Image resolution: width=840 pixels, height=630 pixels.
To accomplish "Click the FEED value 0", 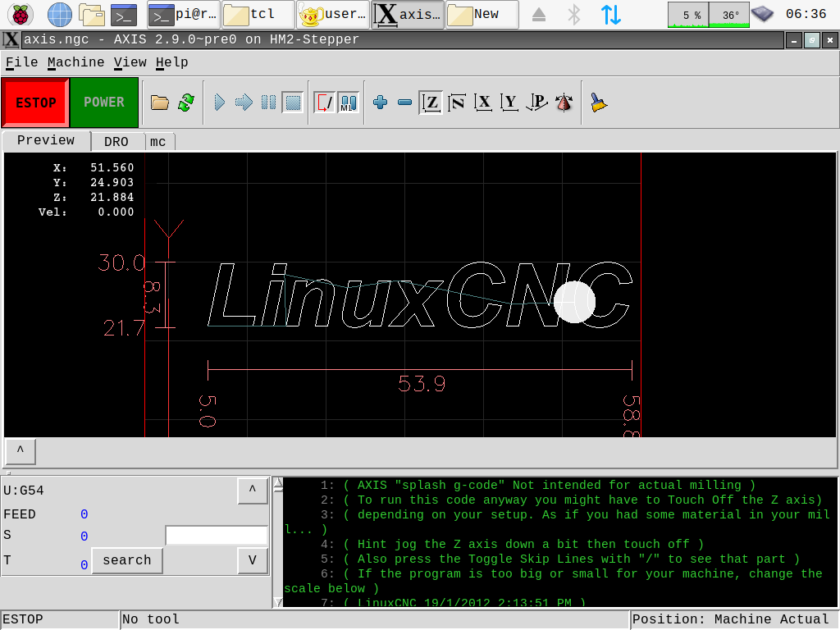I will 84,514.
